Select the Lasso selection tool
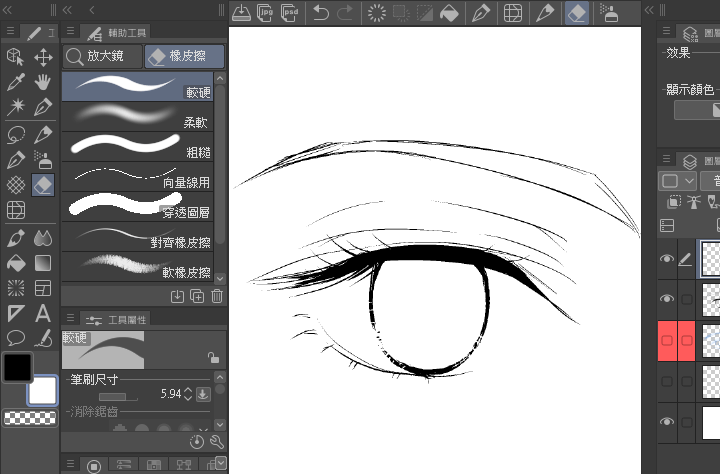 point(16,134)
